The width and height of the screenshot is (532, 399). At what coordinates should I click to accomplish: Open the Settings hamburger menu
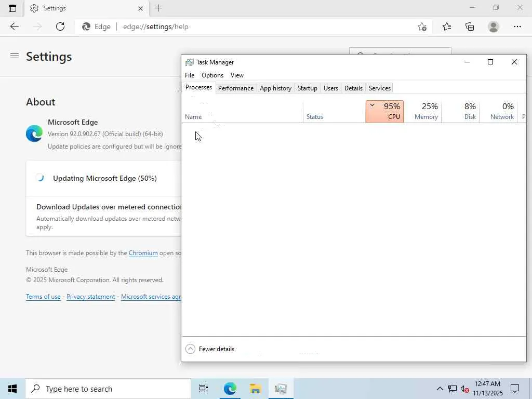point(14,56)
